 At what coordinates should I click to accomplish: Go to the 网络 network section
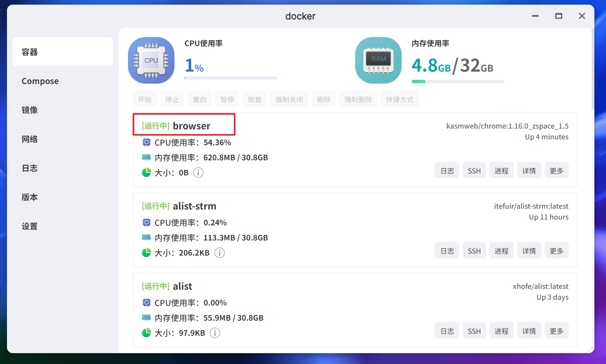coord(63,139)
